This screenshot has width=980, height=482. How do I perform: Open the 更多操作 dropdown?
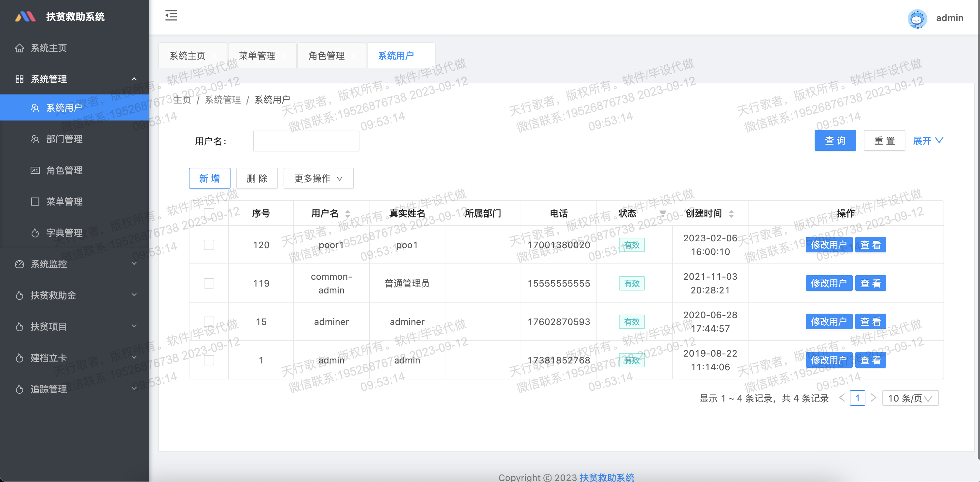click(318, 178)
